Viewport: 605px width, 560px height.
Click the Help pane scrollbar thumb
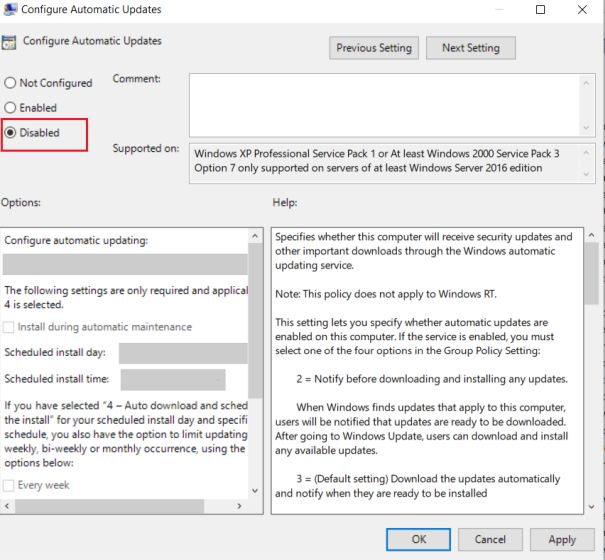tap(591, 273)
